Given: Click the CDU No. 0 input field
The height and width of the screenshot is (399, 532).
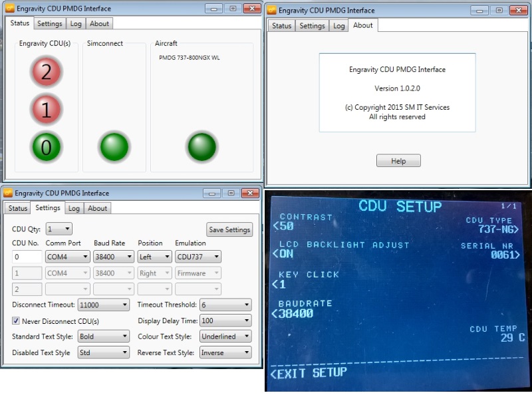Looking at the screenshot, I should click(27, 257).
